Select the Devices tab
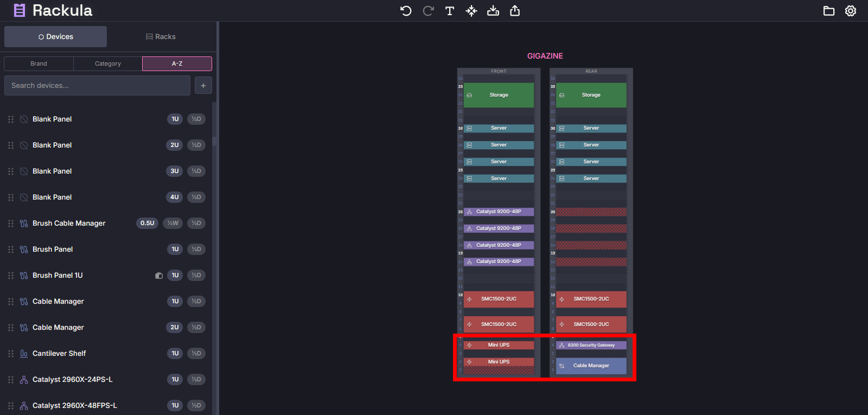This screenshot has height=415, width=868. [56, 37]
